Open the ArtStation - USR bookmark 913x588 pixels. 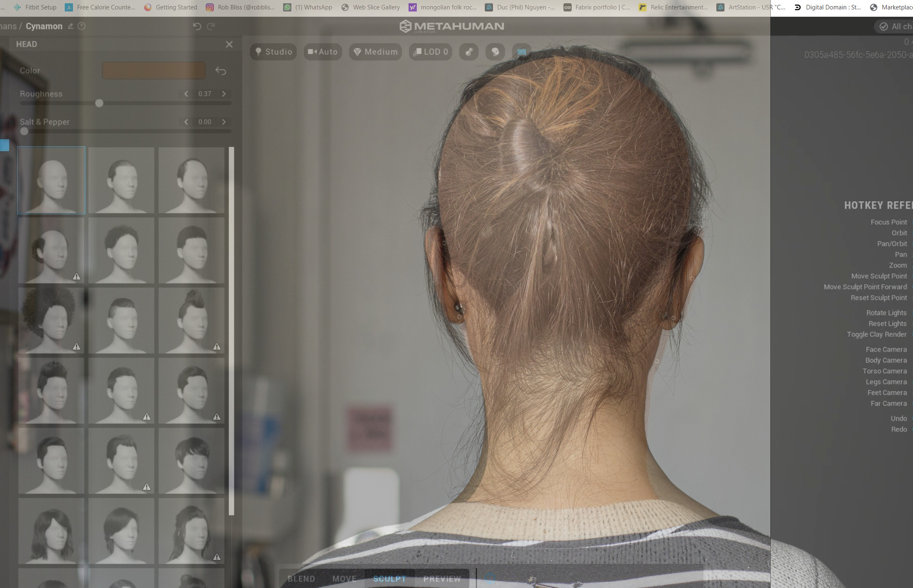click(751, 7)
